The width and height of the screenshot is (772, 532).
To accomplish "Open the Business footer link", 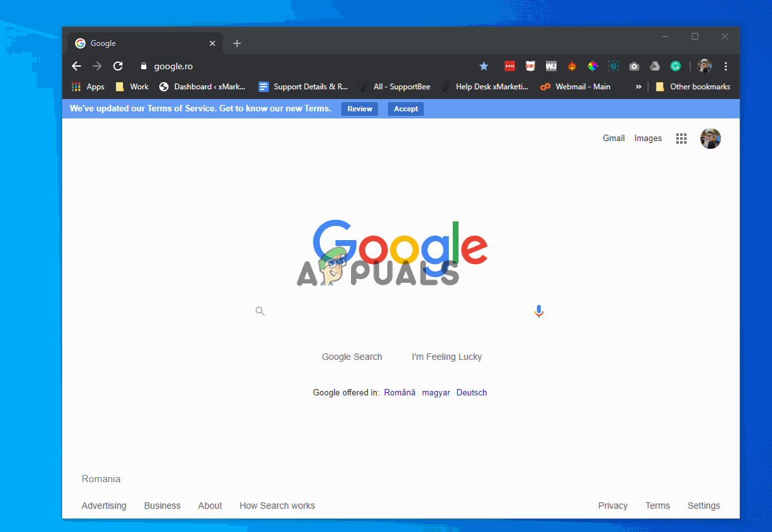I will (x=162, y=505).
